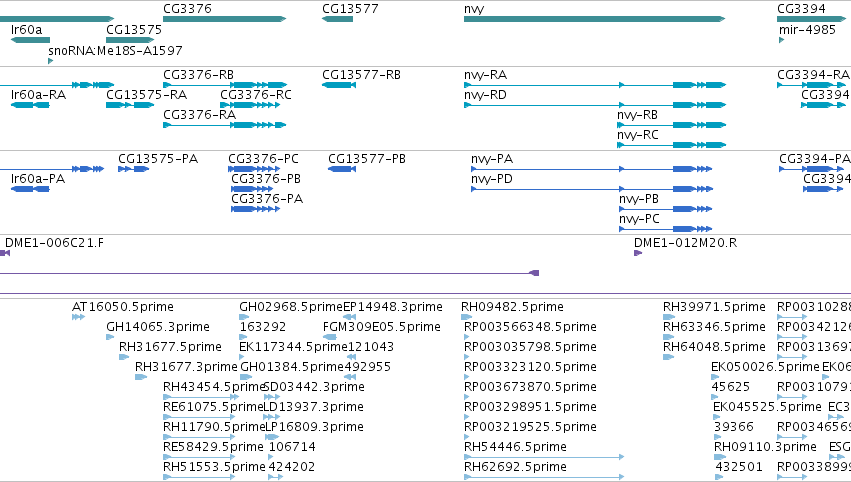This screenshot has height=482, width=851.
Task: Select transcript nvy-RA
Action: (595, 85)
